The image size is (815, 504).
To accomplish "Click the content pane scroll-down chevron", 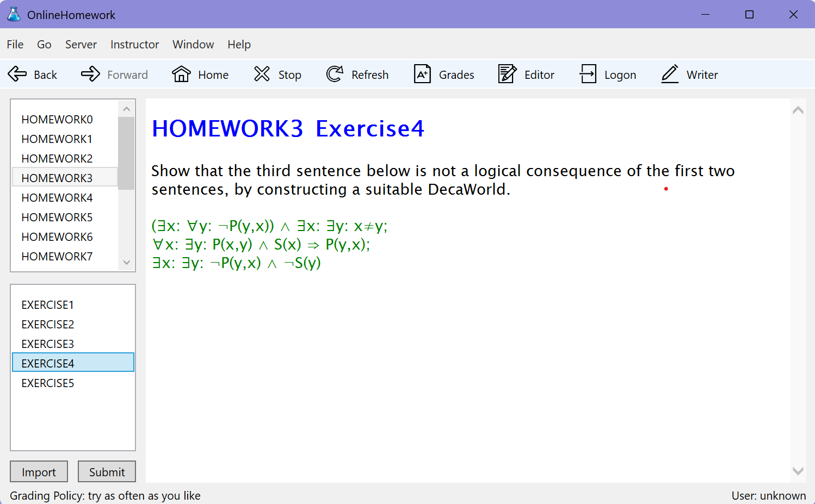I will pos(798,471).
